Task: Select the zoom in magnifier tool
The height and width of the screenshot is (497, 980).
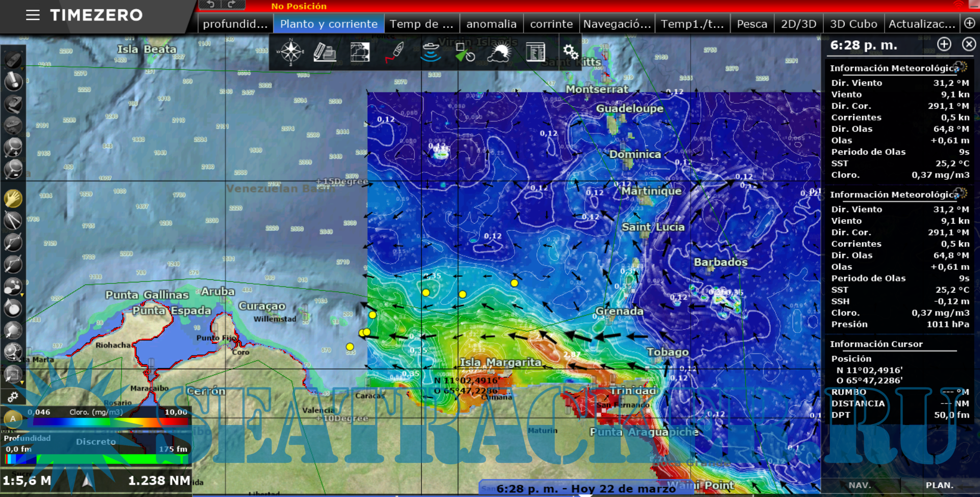Action: (13, 148)
